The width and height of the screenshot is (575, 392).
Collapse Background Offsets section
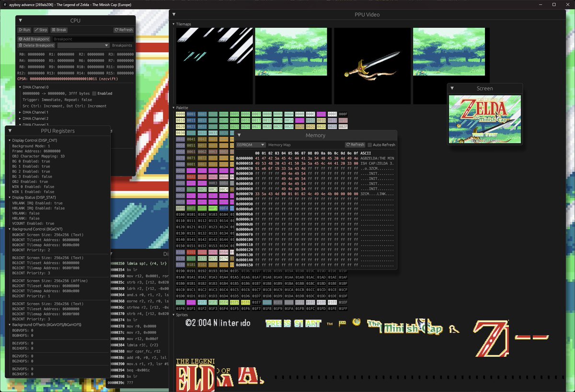[10, 325]
